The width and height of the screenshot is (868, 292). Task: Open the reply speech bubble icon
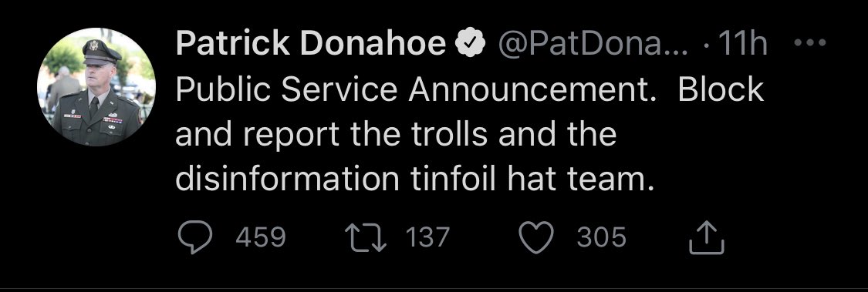195,238
